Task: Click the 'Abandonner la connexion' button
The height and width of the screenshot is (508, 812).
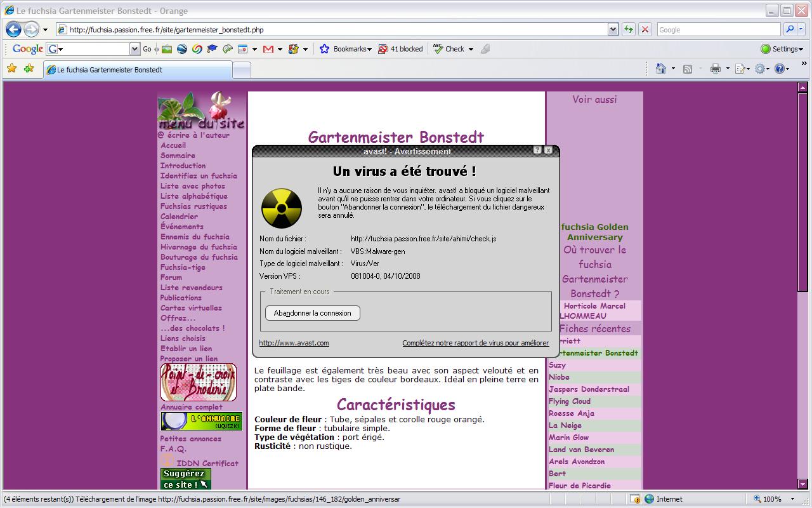Action: click(312, 313)
